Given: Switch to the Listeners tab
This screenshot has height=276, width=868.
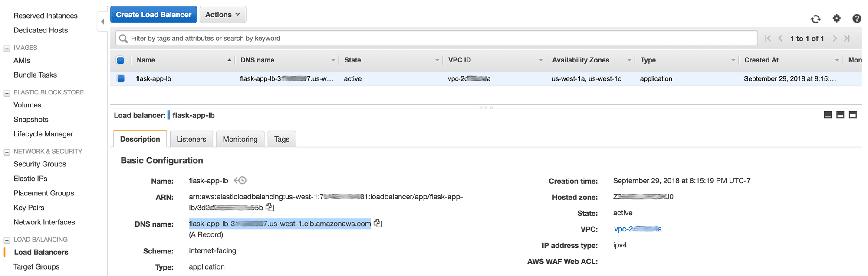Looking at the screenshot, I should pyautogui.click(x=191, y=139).
